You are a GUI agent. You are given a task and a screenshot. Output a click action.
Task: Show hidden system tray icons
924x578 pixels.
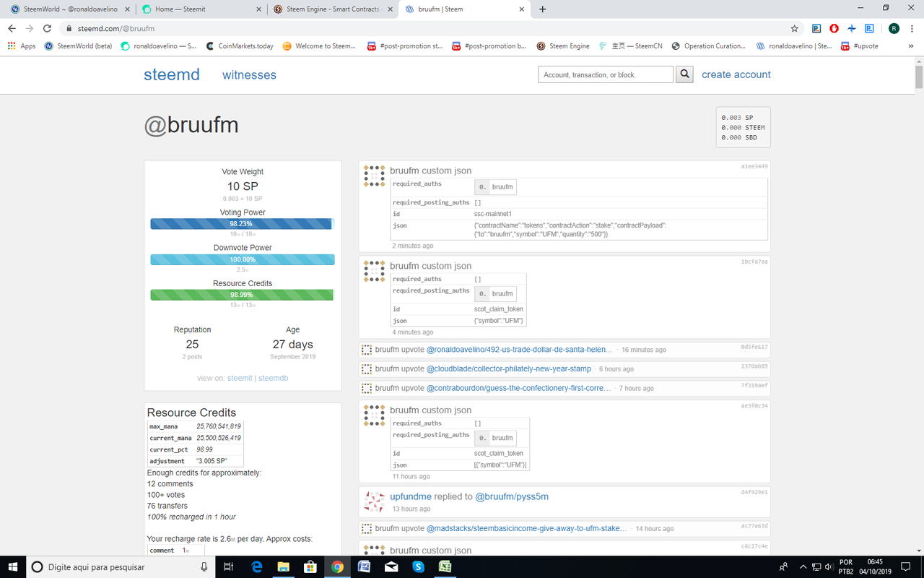pyautogui.click(x=803, y=567)
